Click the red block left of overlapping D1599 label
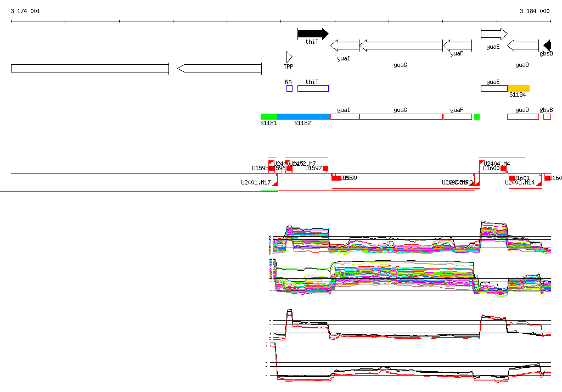The image size is (562, 392). tap(336, 178)
